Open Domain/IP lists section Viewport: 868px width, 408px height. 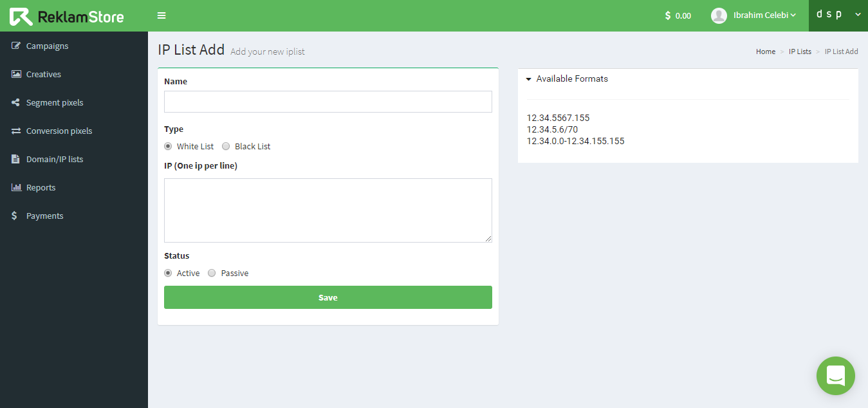74,159
